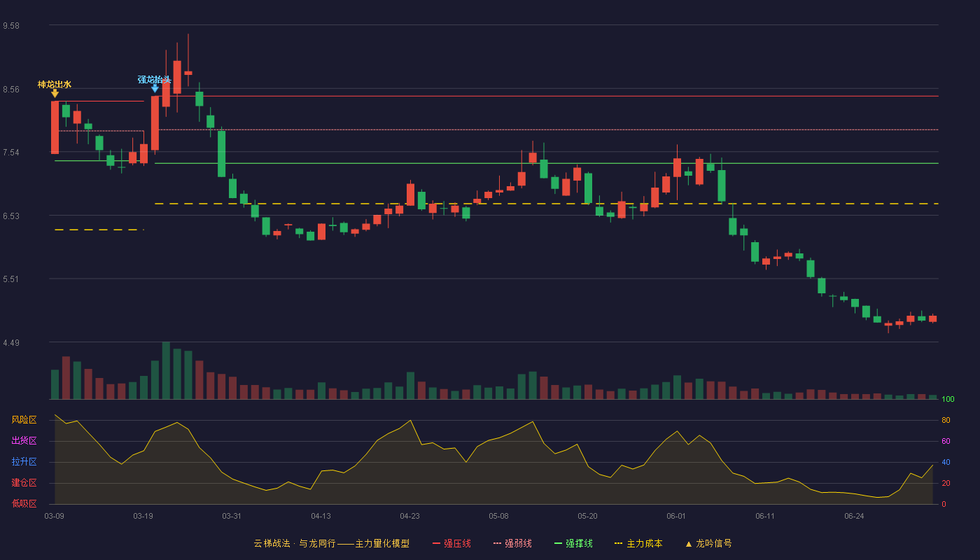980x560 pixels.
Task: Click the 40 indicator axis value
Action: tap(946, 462)
